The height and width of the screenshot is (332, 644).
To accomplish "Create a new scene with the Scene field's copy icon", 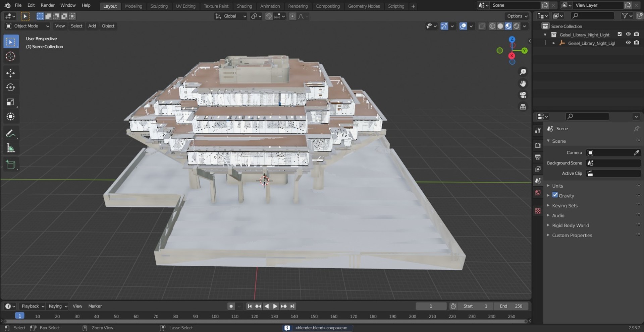I will pyautogui.click(x=545, y=5).
